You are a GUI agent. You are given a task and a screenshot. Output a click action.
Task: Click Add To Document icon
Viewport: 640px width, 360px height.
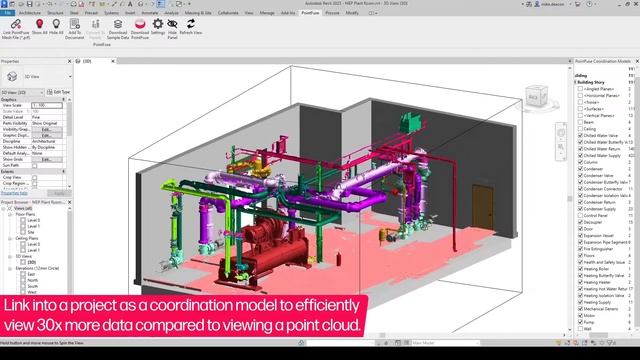click(75, 24)
